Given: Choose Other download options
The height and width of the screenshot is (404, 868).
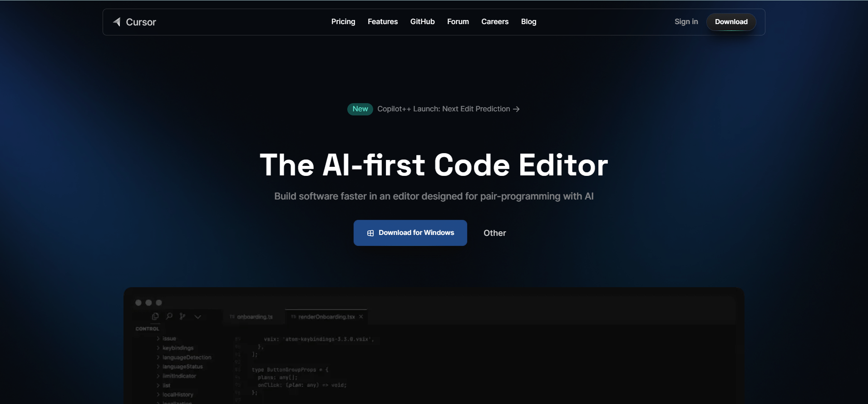Looking at the screenshot, I should pyautogui.click(x=495, y=233).
